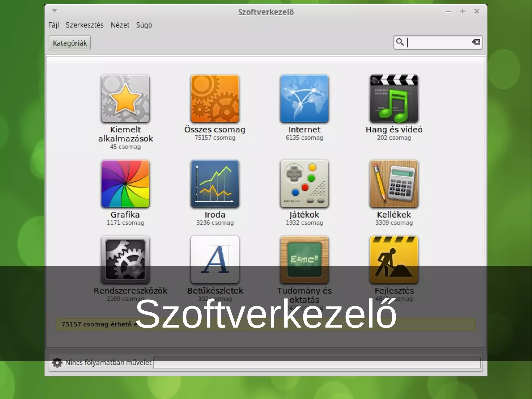Open the Betűkészletek letter A icon
The height and width of the screenshot is (399, 532).
(215, 260)
